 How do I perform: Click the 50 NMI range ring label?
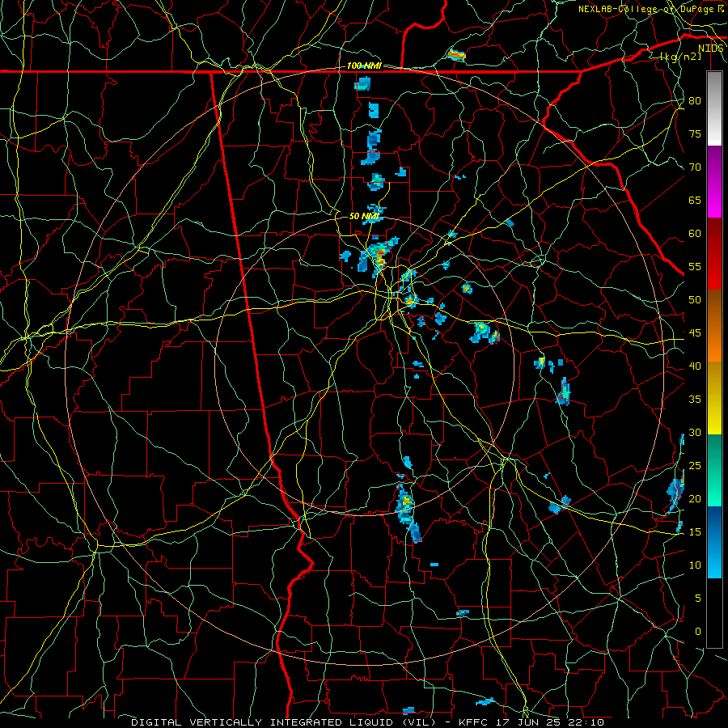(364, 216)
